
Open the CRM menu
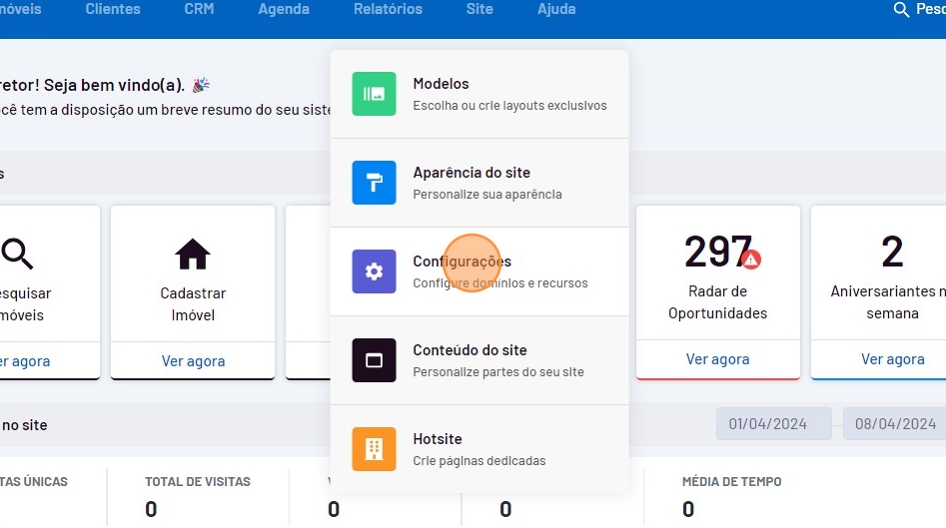[x=199, y=9]
